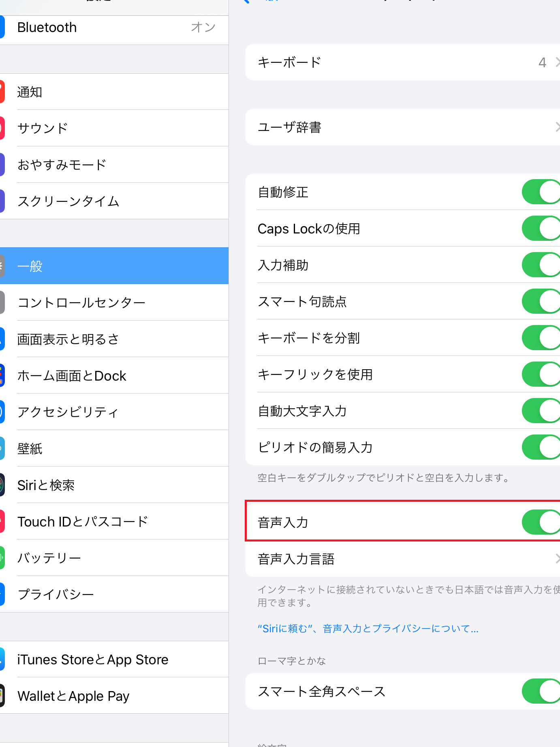Open 壁紙 settings

(x=114, y=448)
